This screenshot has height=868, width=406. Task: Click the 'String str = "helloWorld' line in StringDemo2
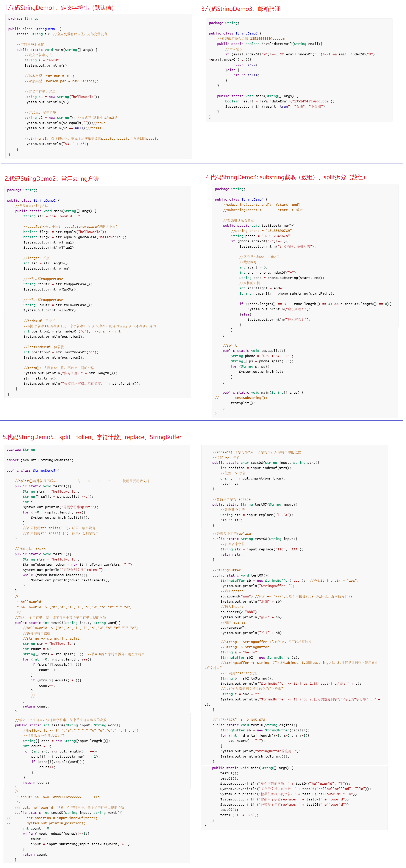[52, 216]
